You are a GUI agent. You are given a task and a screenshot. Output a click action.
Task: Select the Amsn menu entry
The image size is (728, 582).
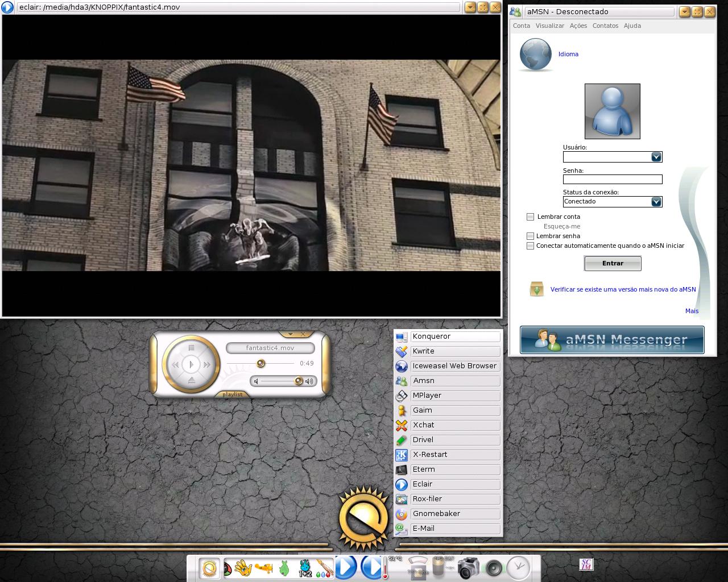[448, 381]
